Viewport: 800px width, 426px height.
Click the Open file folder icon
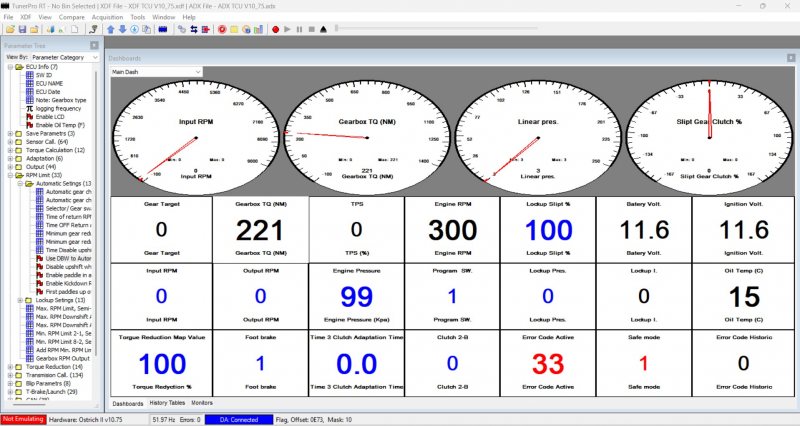tap(9, 29)
